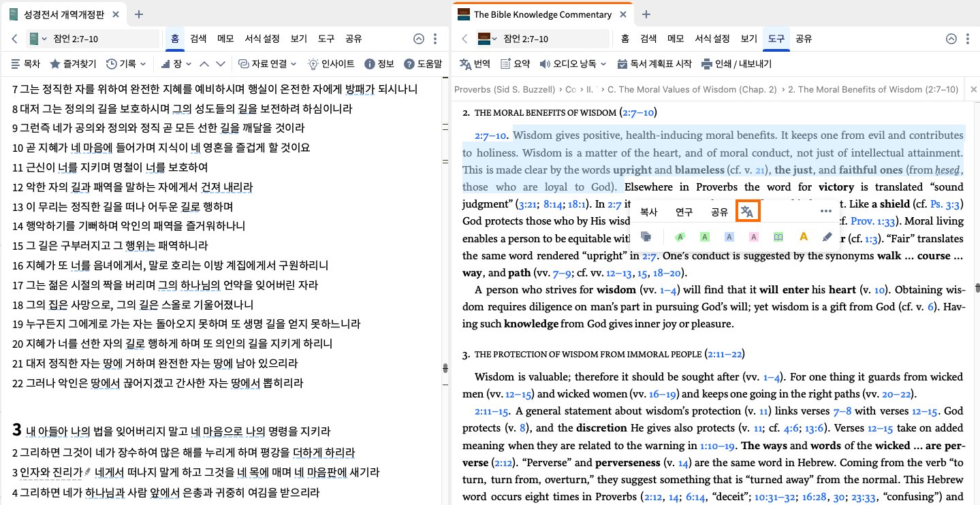
Task: Go back in the Bible pane
Action: click(x=14, y=39)
